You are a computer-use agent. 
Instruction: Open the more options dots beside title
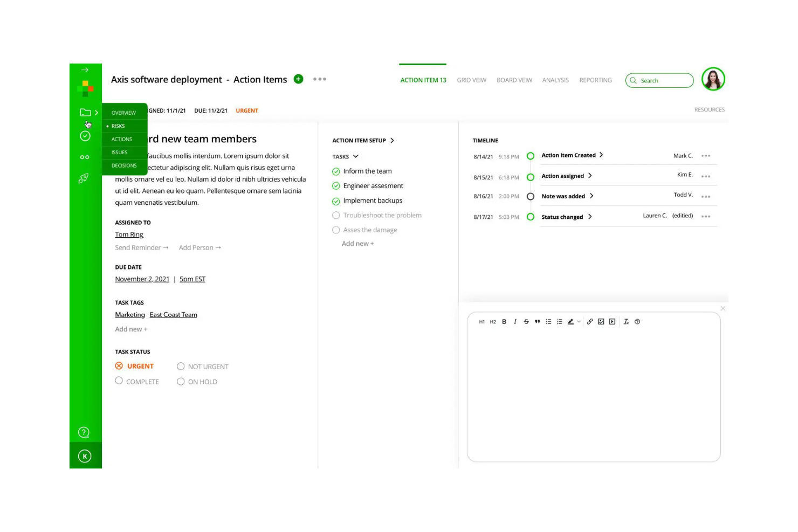click(x=320, y=79)
